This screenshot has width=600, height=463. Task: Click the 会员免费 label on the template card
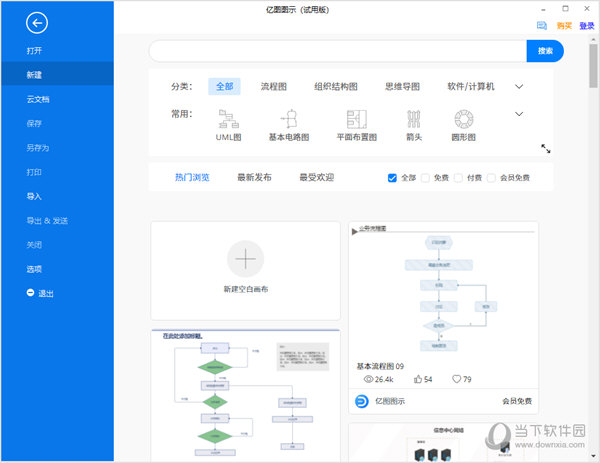517,401
